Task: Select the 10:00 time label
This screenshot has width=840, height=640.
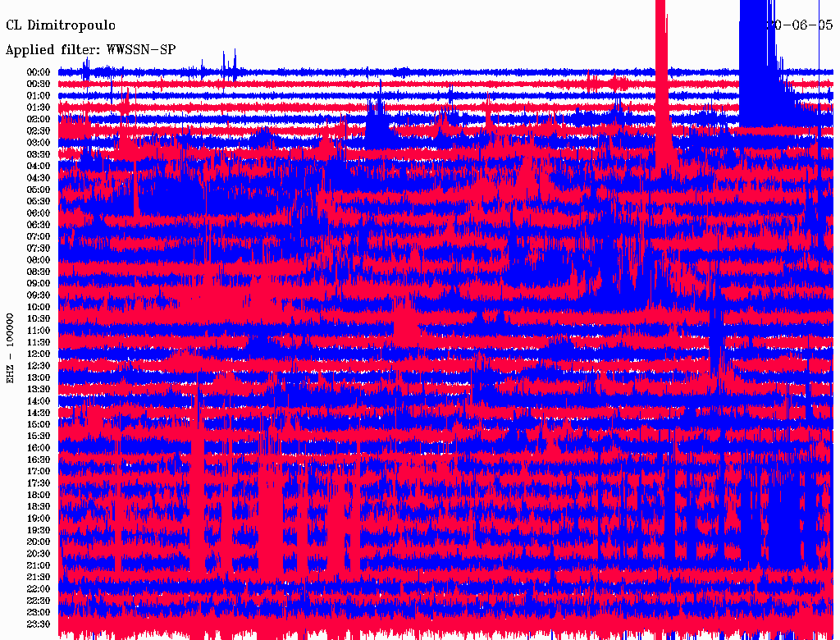Action: (x=39, y=307)
